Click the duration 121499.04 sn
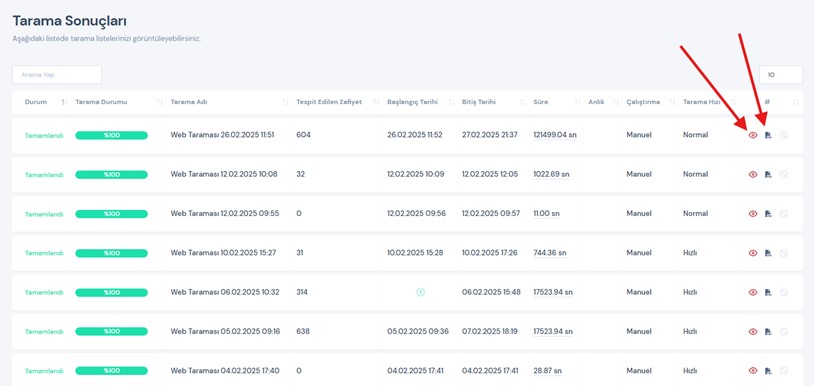 point(555,135)
